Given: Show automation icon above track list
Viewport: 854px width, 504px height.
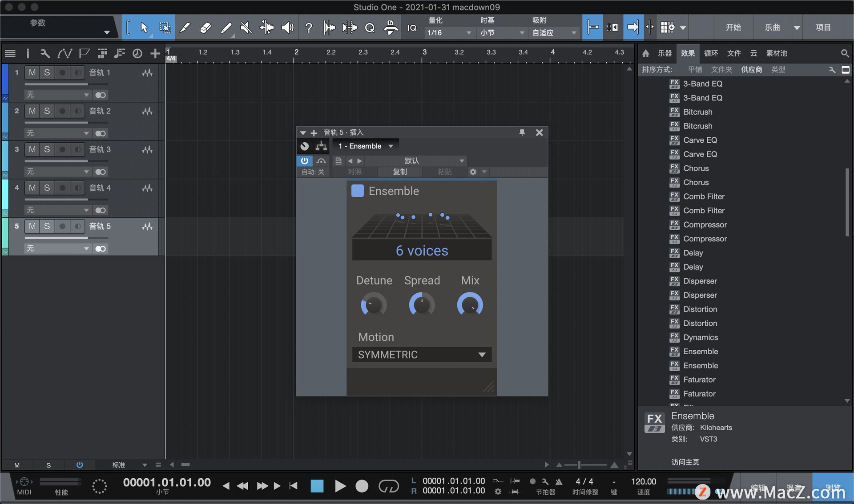Looking at the screenshot, I should point(64,53).
